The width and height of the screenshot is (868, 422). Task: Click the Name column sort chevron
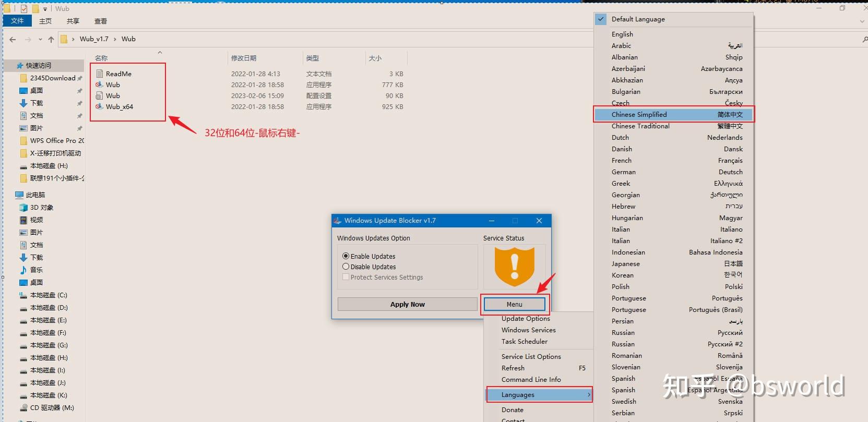click(x=160, y=52)
